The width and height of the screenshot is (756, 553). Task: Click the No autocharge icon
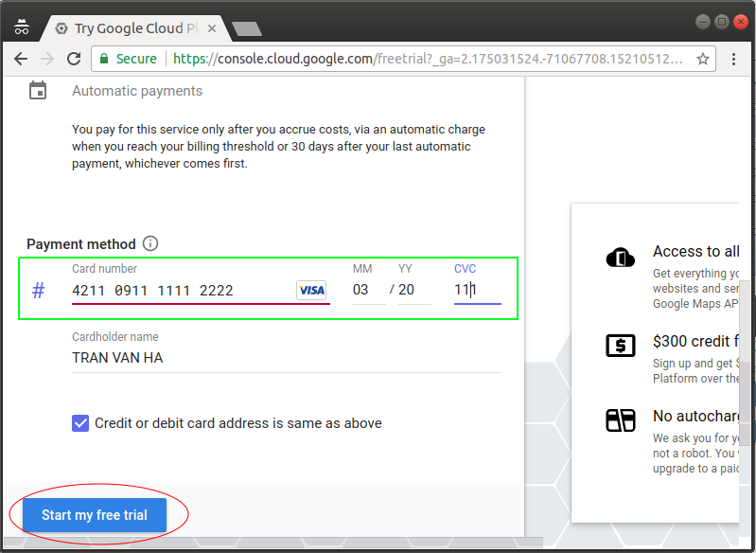[621, 419]
